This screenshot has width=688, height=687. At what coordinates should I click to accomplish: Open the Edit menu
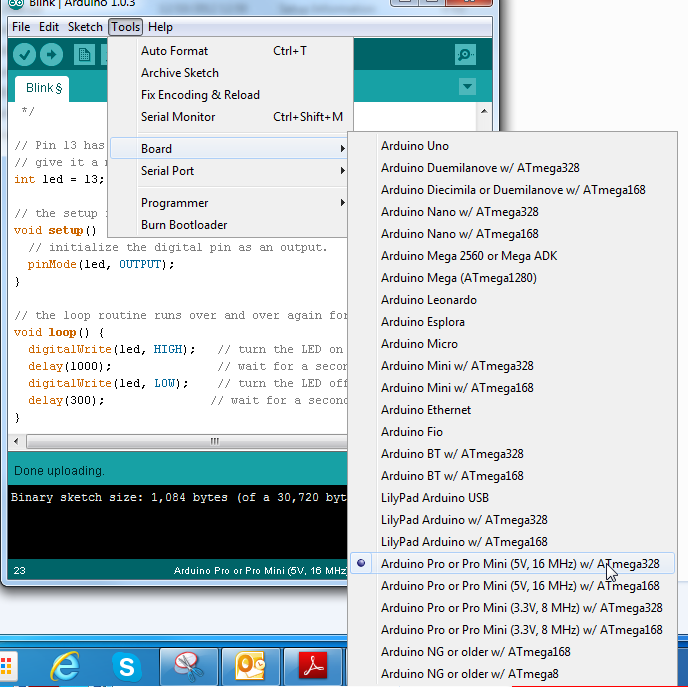(49, 27)
